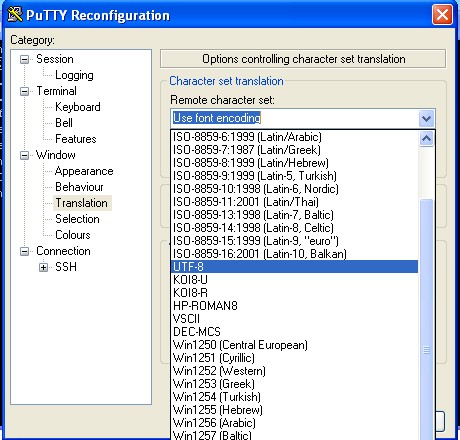Choose ISO-8859-15:1999 (Latin-9, "euro")
This screenshot has height=440, width=460.
click(295, 241)
